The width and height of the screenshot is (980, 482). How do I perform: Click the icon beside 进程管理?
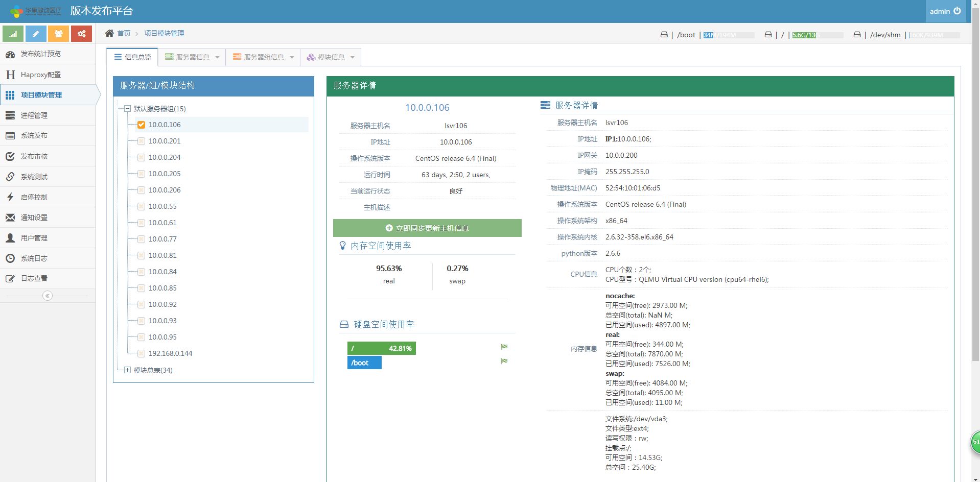coord(10,115)
